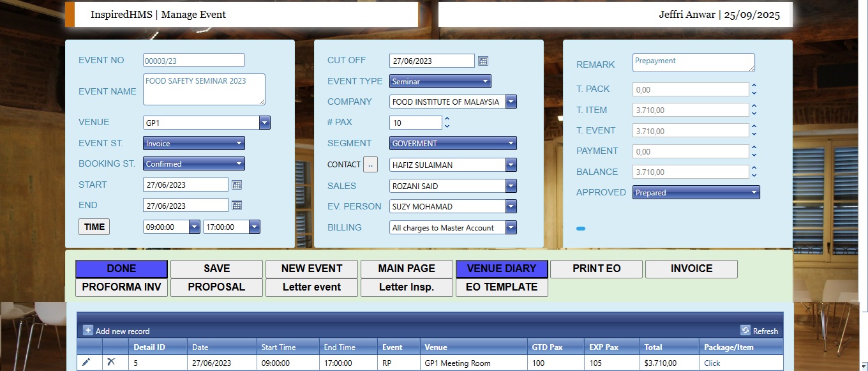Click the 'Click' link in Package/Item column
The height and width of the screenshot is (371, 868).
(712, 363)
